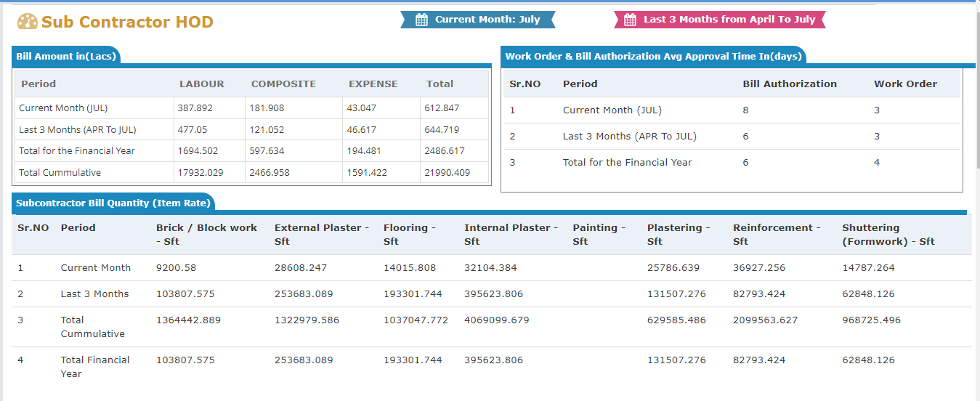Click the dashboard gauge icon beside the title

pos(27,22)
